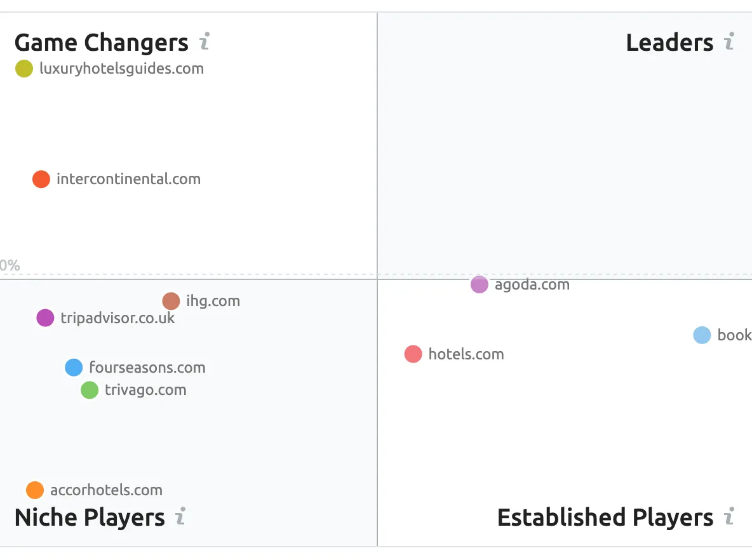752x560 pixels.
Task: Open the Niche Players info icon
Action: point(180,516)
